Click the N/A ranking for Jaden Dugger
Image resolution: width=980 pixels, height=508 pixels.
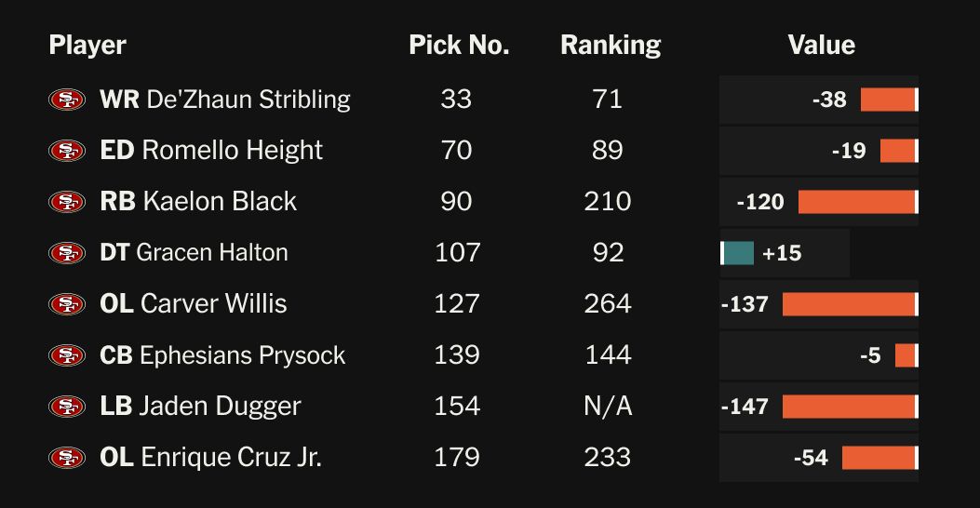(608, 407)
